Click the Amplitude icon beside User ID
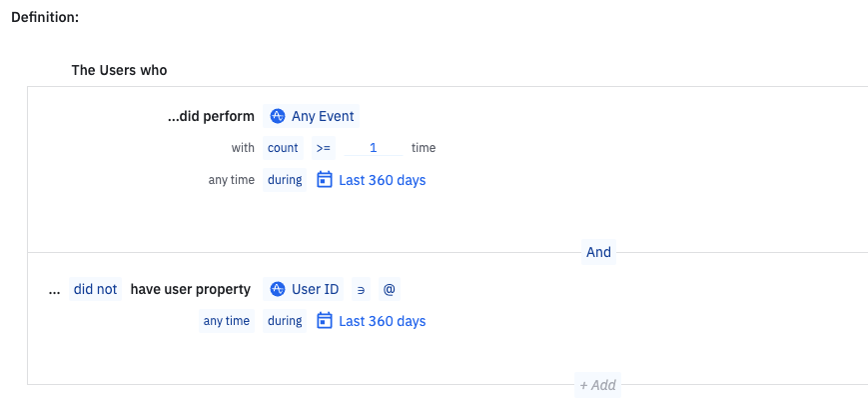This screenshot has width=868, height=409. point(278,290)
